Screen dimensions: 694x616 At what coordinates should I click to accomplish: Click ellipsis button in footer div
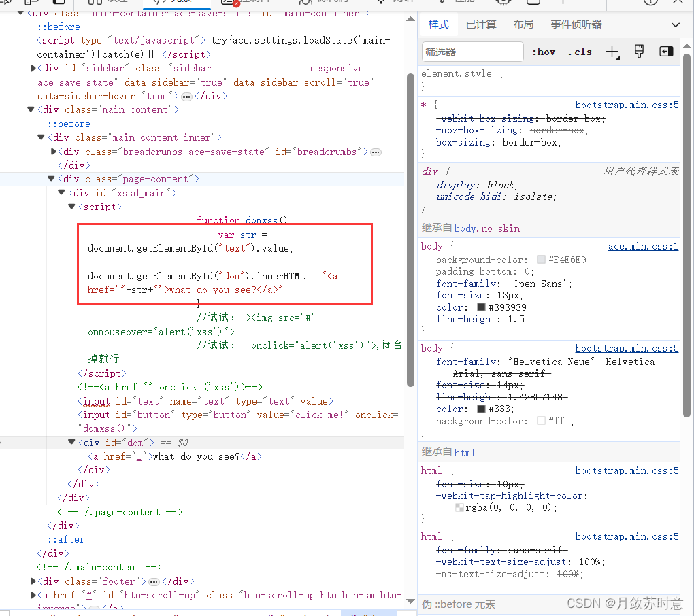[154, 581]
